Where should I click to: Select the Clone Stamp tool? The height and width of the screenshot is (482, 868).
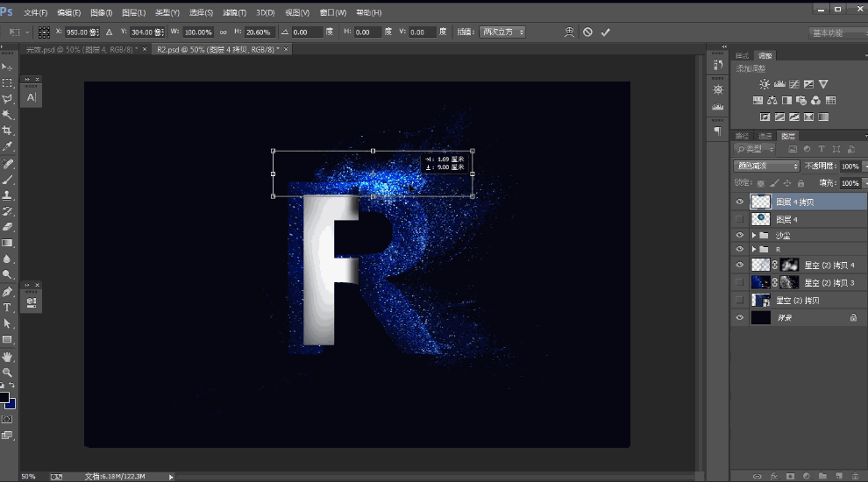(7, 195)
